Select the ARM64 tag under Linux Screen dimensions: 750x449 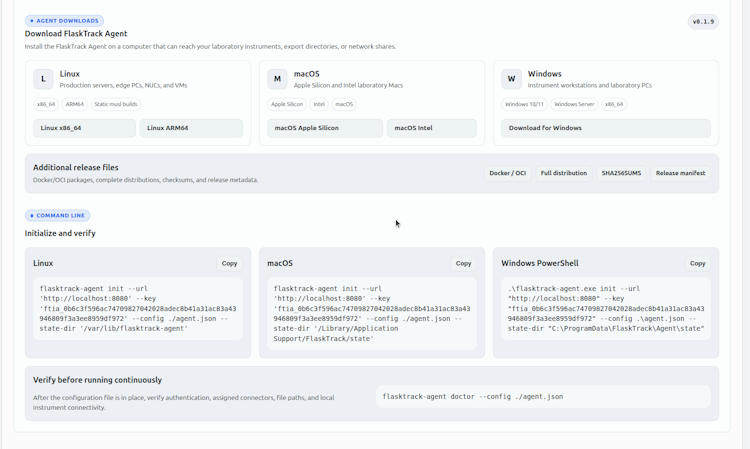tap(75, 104)
